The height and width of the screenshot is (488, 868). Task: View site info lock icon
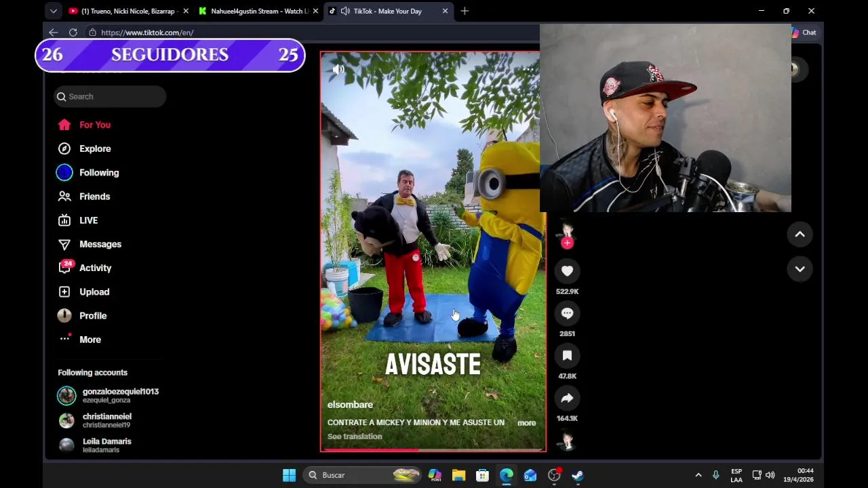(x=92, y=33)
